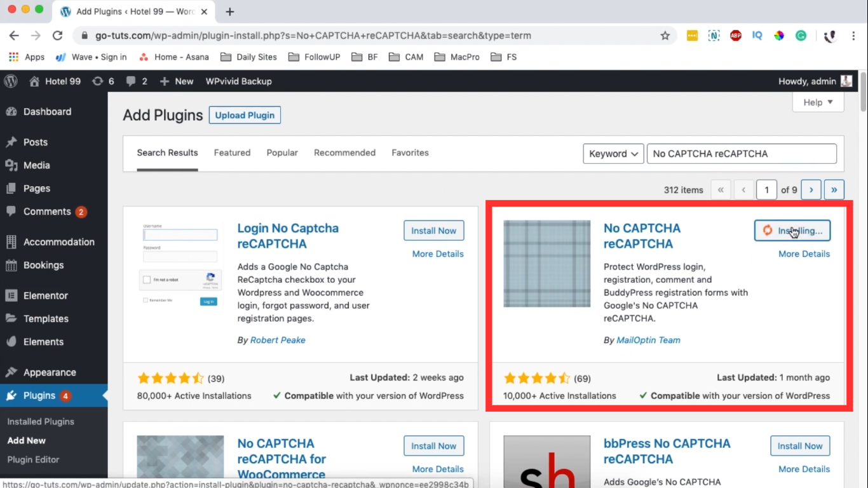Open the Hotel 99 site home link
868x488 pixels.
(x=55, y=81)
